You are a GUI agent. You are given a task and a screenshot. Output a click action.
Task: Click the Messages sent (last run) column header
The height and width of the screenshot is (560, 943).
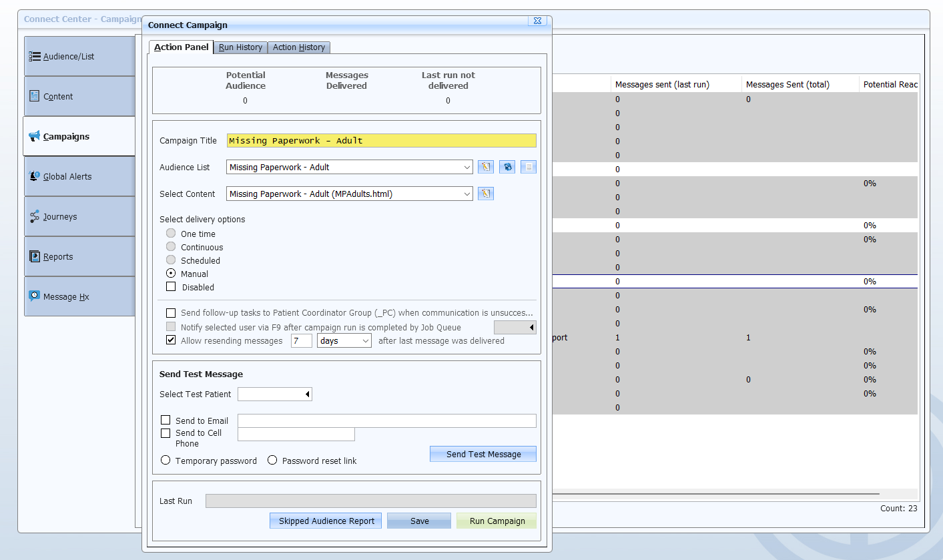[676, 84]
